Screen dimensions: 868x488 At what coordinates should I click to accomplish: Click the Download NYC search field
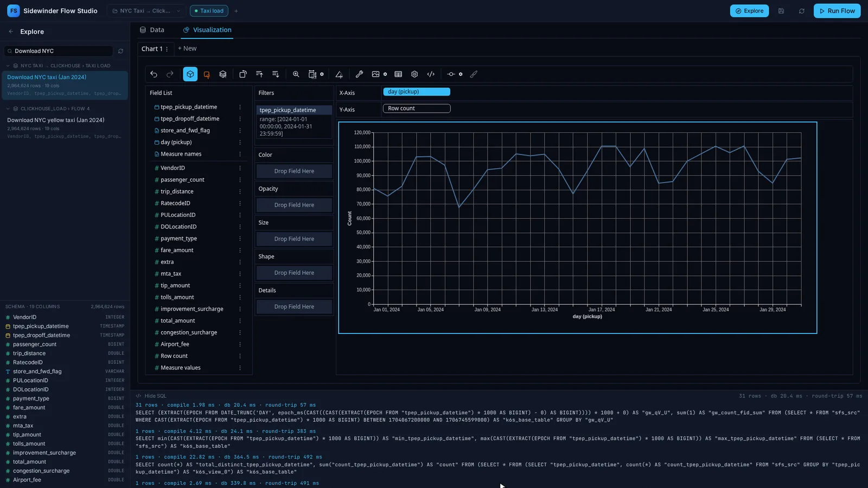[59, 51]
